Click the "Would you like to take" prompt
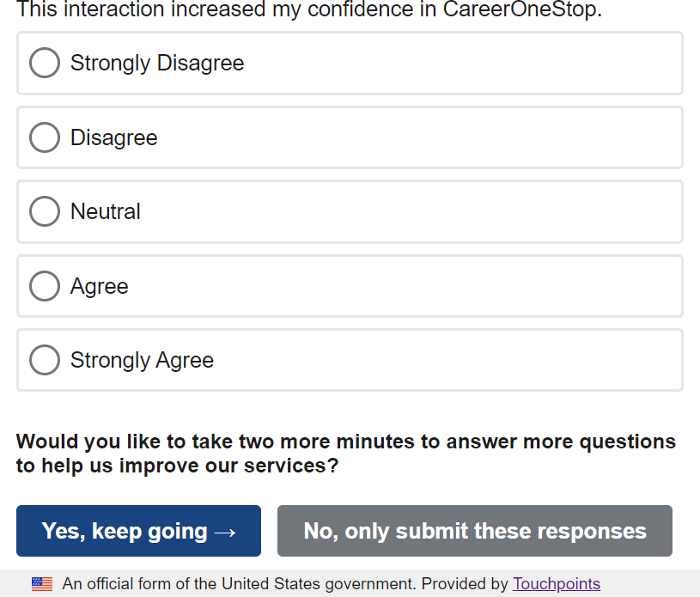 pyautogui.click(x=345, y=454)
